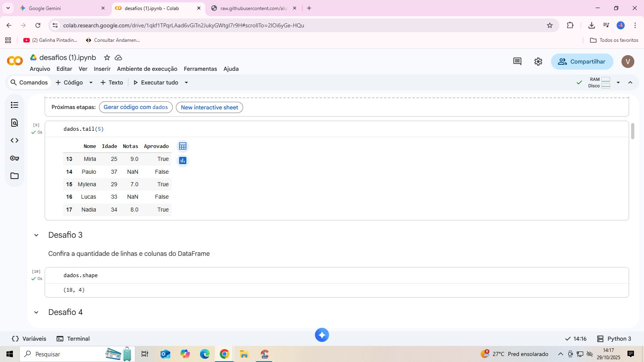
Task: Open the Arquivo menu
Action: tap(40, 69)
